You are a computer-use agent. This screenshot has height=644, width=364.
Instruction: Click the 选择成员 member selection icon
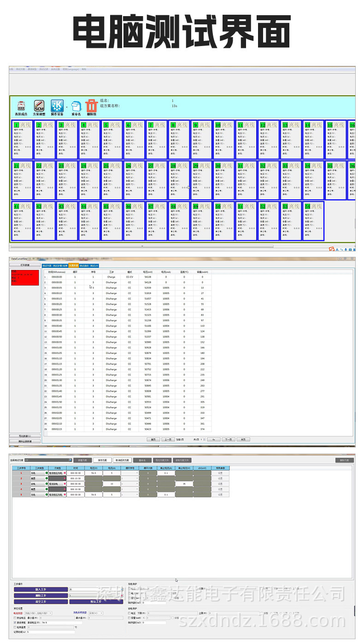(x=21, y=106)
